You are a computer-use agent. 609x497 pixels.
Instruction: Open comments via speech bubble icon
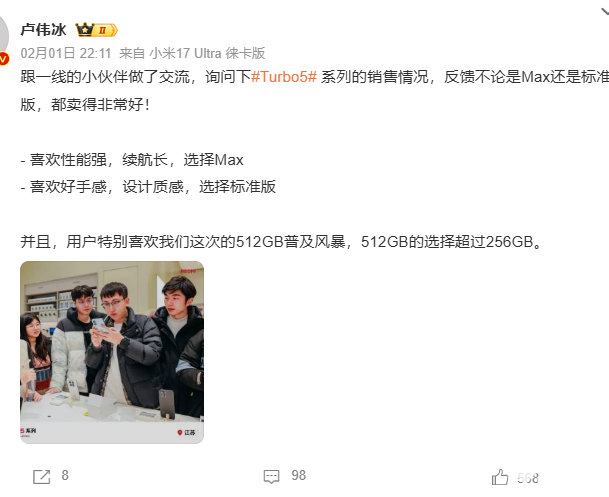(271, 476)
